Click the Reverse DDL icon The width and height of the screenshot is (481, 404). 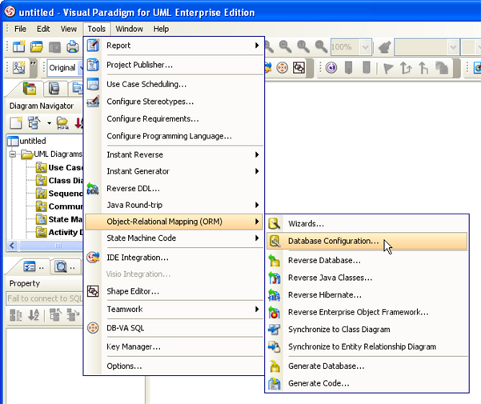(93, 188)
